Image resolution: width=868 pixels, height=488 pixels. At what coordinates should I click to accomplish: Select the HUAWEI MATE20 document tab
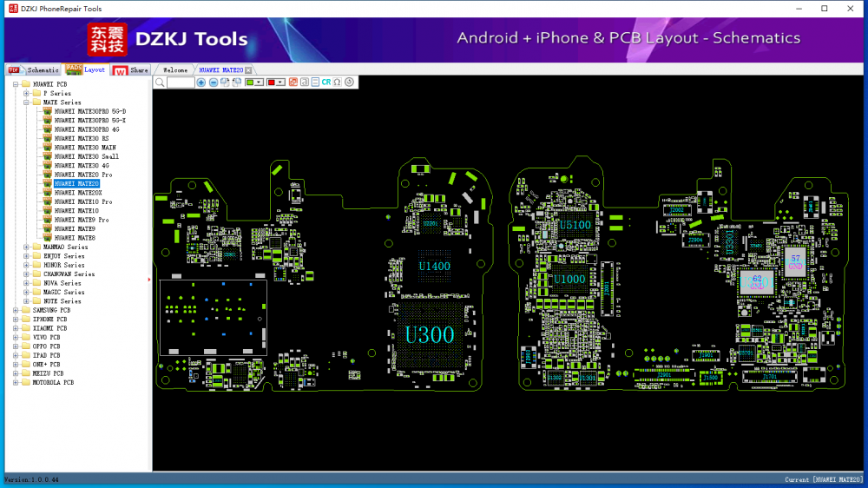tap(220, 70)
